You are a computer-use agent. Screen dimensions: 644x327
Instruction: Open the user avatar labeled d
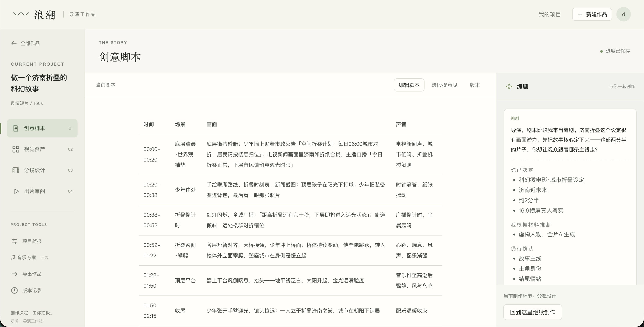tap(623, 14)
